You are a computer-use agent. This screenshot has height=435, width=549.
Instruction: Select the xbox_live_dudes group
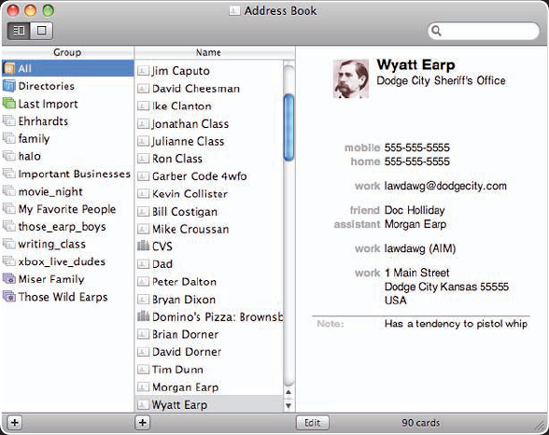click(x=68, y=262)
